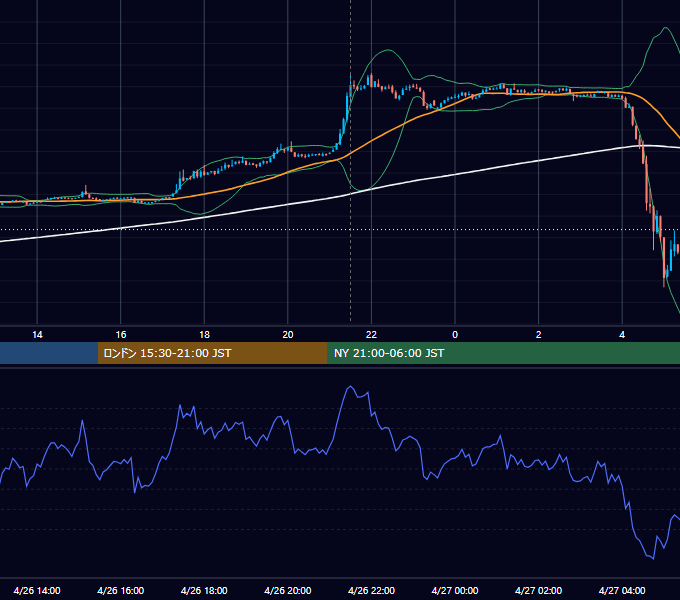
Task: Click the blue session bar before ロンドン
Action: tap(49, 353)
